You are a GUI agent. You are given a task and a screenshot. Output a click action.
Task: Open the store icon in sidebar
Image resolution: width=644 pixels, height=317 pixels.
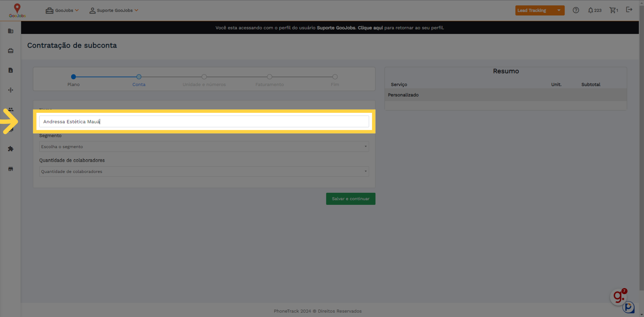(11, 169)
